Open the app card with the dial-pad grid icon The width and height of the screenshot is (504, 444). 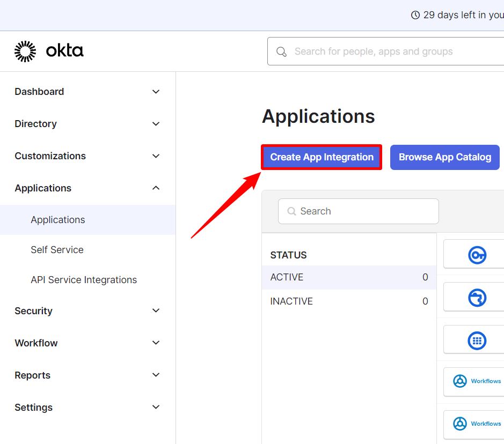pyautogui.click(x=476, y=340)
